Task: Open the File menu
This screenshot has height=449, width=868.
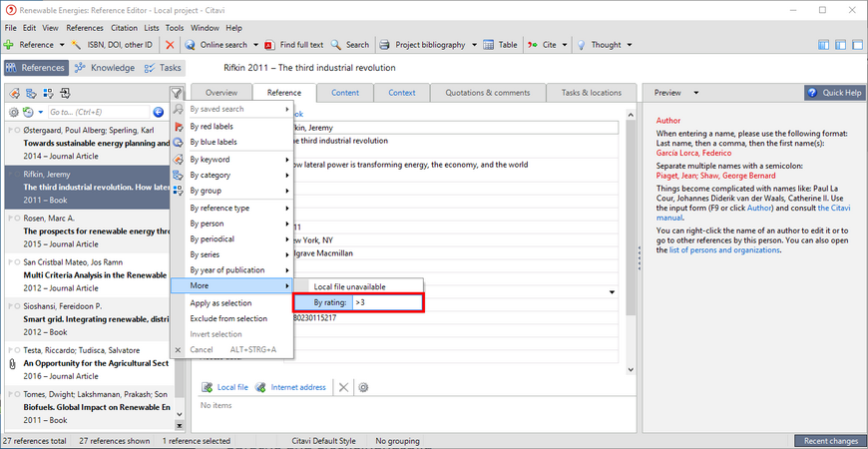Action: tap(11, 28)
